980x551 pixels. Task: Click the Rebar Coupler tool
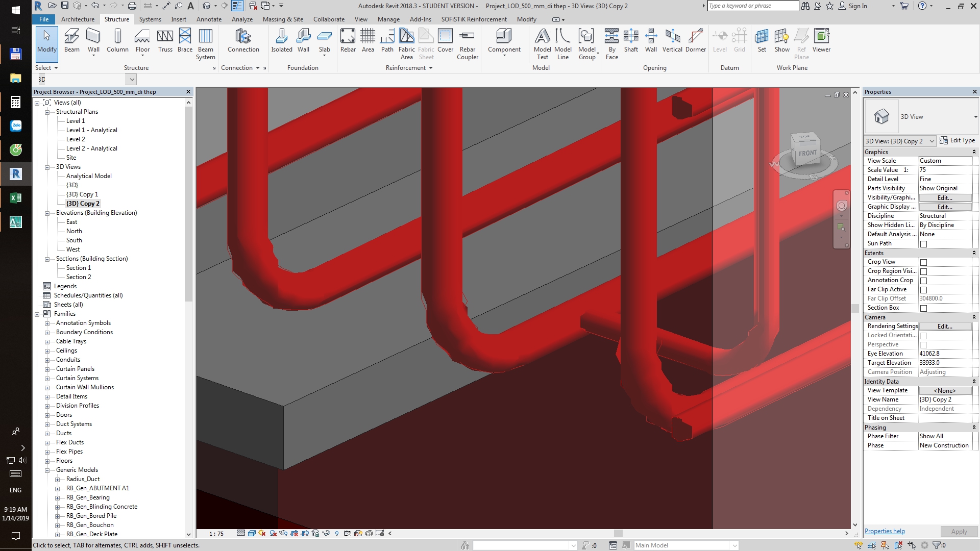coord(468,43)
